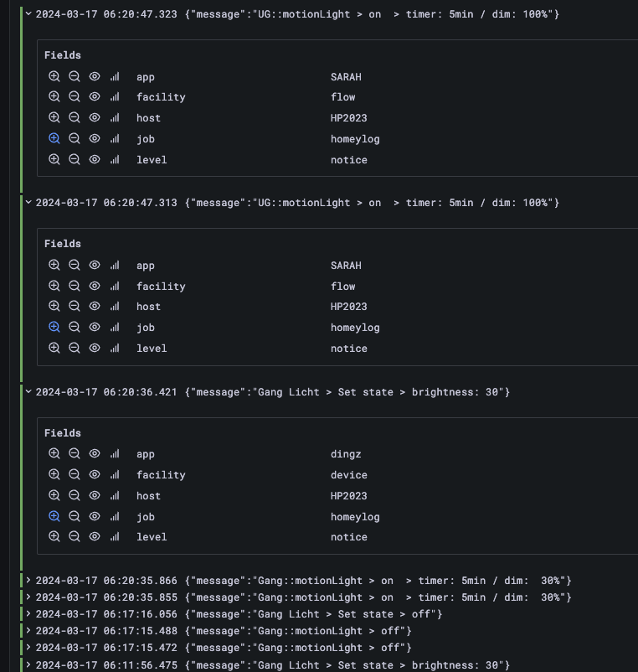This screenshot has height=672, width=638.
Task: Filter for facility value device
Action: 54,474
